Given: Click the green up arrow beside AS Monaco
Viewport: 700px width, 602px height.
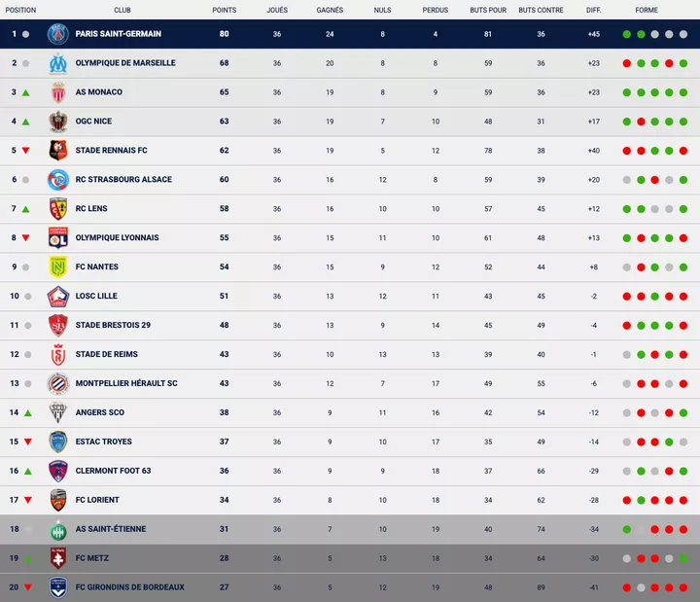Looking at the screenshot, I should [x=26, y=92].
